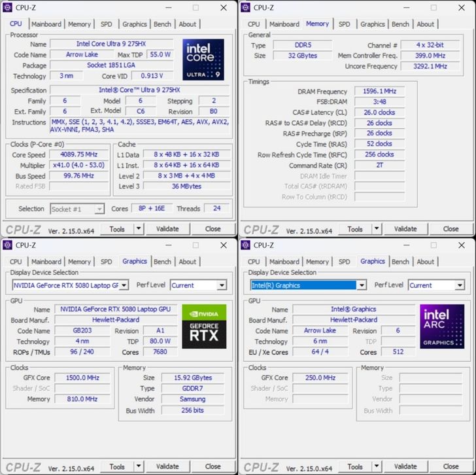Open Graphics tab in CPU window
Screen dimensions: 476x475
pos(135,24)
